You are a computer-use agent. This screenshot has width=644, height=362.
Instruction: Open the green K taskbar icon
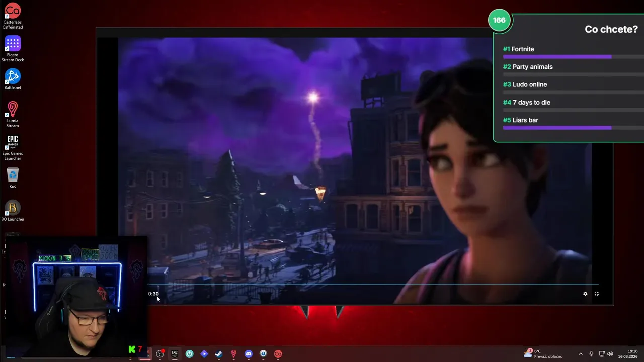pyautogui.click(x=132, y=350)
